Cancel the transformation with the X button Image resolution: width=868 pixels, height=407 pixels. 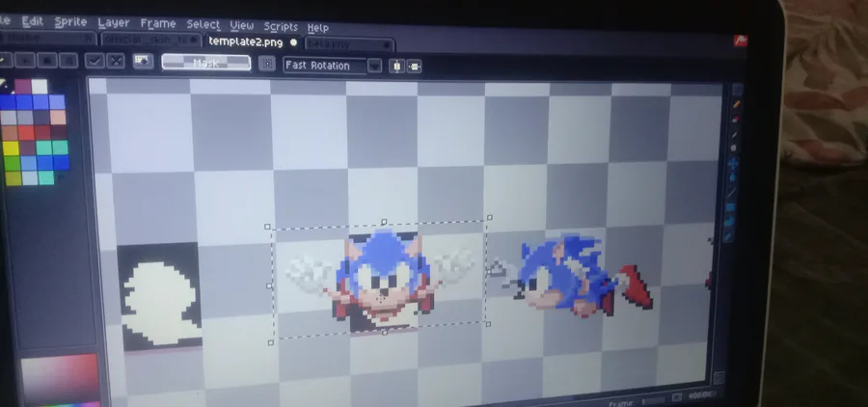point(116,61)
